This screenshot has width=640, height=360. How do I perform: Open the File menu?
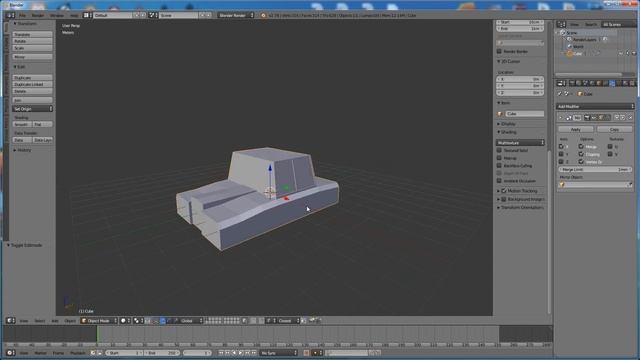(22, 16)
